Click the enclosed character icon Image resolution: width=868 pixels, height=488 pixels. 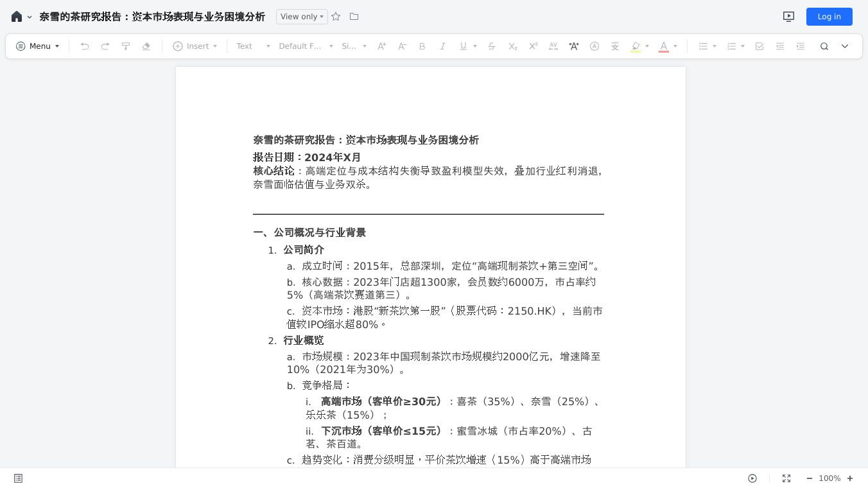(x=595, y=46)
